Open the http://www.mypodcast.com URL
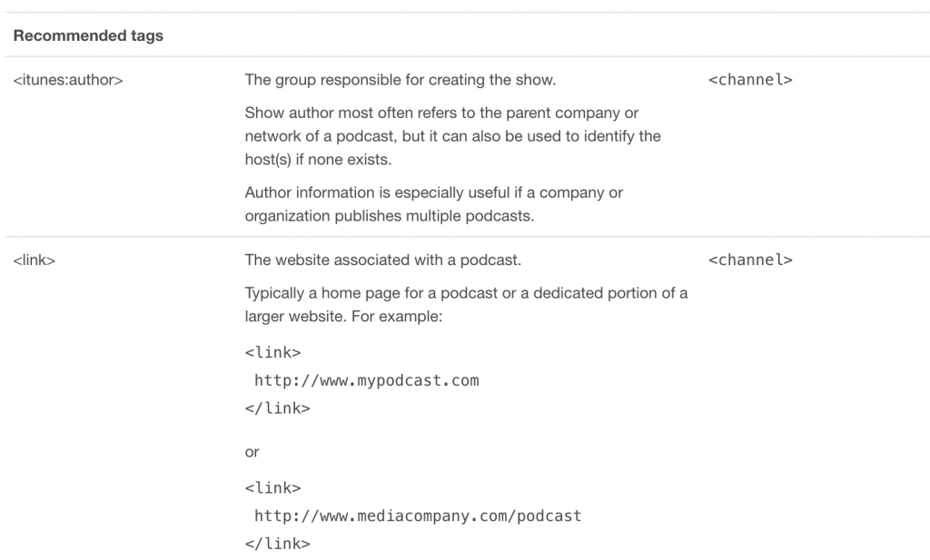 pyautogui.click(x=366, y=380)
